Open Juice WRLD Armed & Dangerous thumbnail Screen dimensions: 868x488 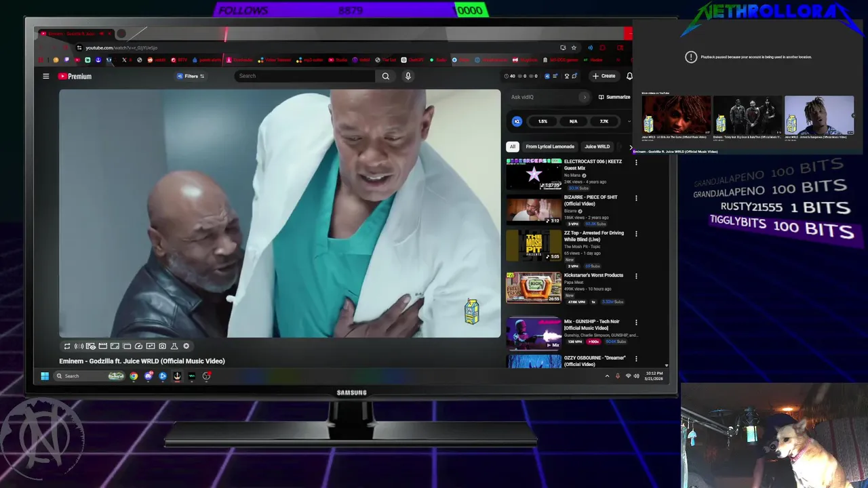click(x=819, y=115)
